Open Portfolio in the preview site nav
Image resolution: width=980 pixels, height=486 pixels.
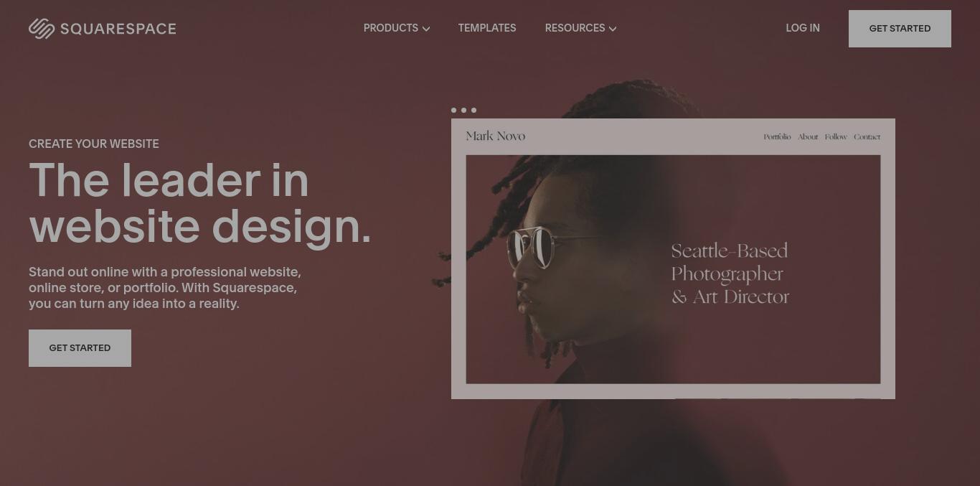(x=777, y=136)
